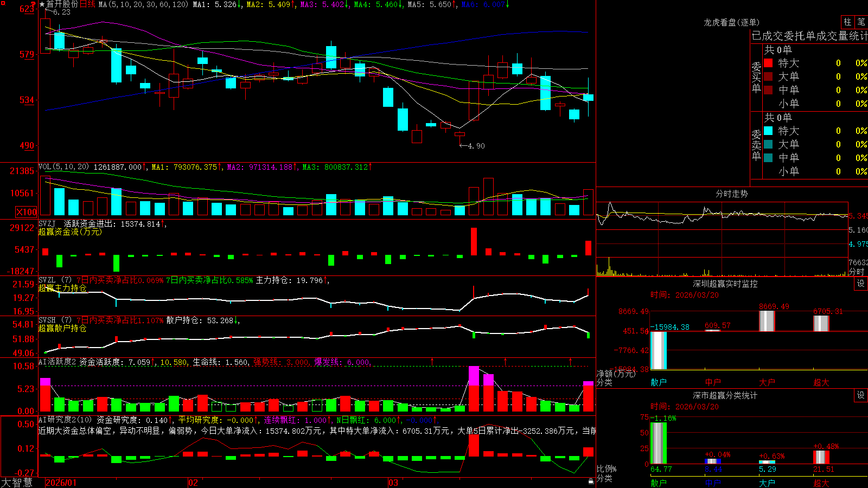Click the 大智慧 logo text at bottom-left
This screenshot has height=488, width=868.
pos(17,483)
